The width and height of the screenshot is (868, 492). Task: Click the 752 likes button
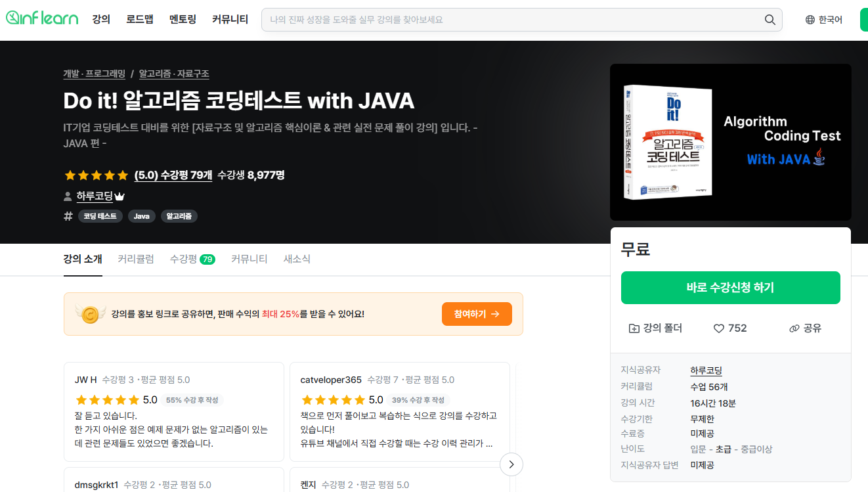pyautogui.click(x=730, y=328)
